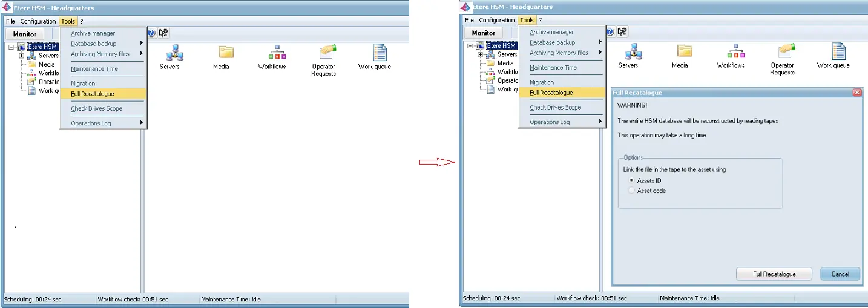Collapse the Etere HSM tree root in the left window
Screen dimensions: 868x308
click(x=11, y=47)
